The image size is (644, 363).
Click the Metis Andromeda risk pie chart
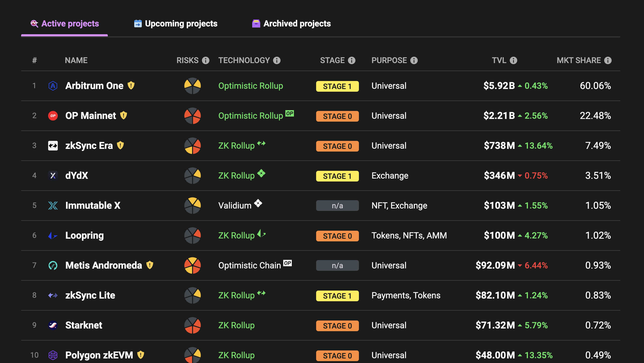point(193,265)
